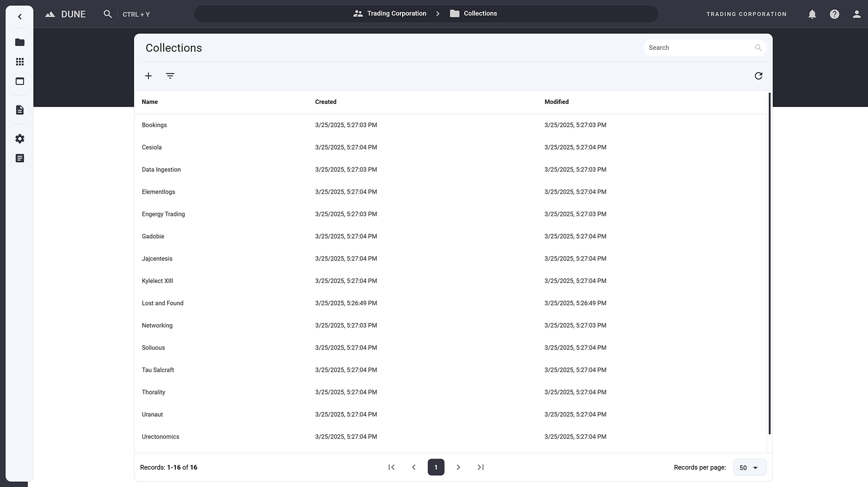Open the search magnifier in the top bar
The image size is (868, 487).
(108, 13)
